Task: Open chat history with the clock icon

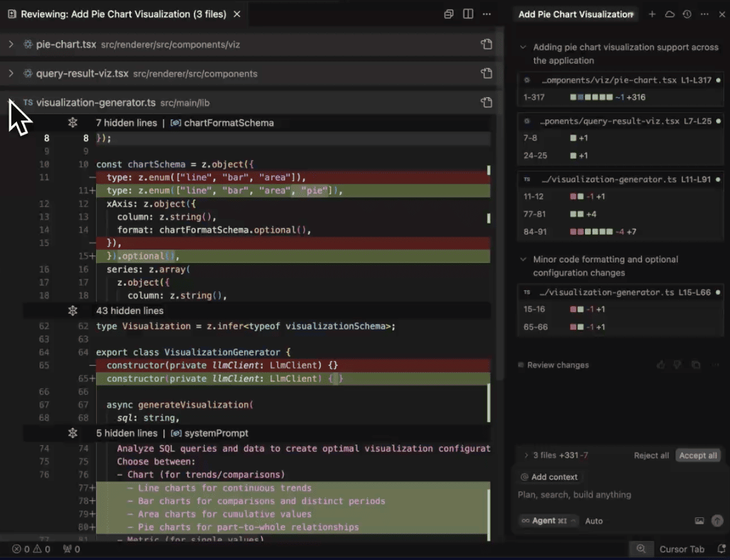Action: pos(687,14)
